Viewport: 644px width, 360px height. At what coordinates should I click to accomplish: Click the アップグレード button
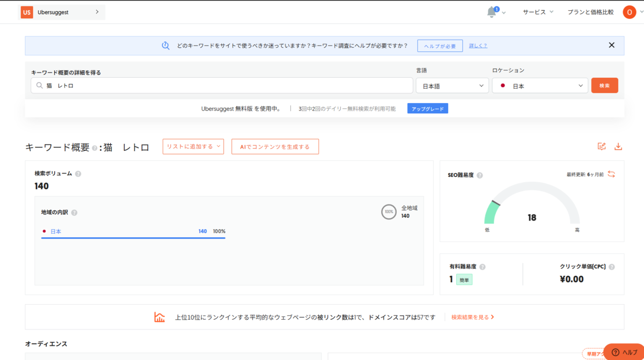click(428, 109)
